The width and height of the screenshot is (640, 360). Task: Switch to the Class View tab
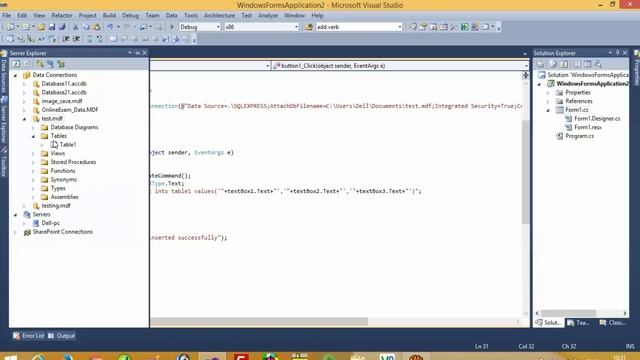613,322
